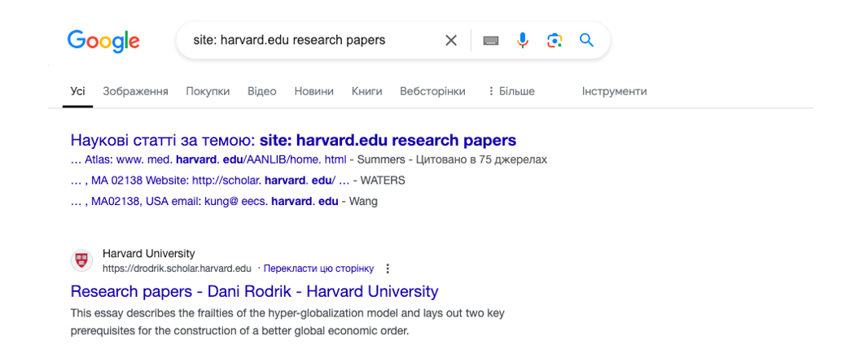Screen dimensions: 868x362
Task: Expand the Більше dropdown menu
Action: 511,91
